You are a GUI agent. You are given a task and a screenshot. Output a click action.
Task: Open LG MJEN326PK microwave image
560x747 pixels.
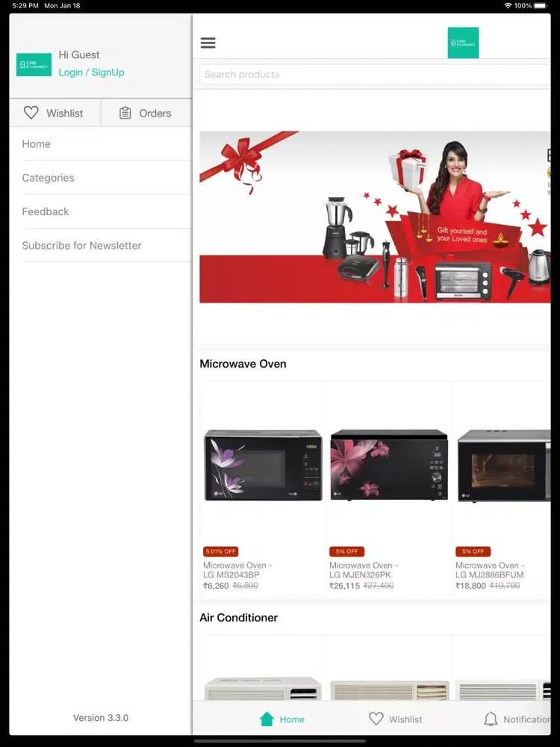389,465
